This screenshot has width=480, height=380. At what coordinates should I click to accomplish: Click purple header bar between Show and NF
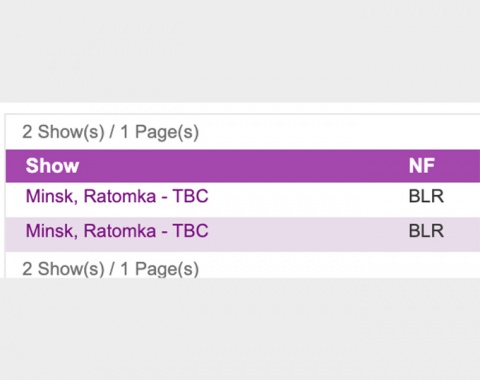coord(243,166)
